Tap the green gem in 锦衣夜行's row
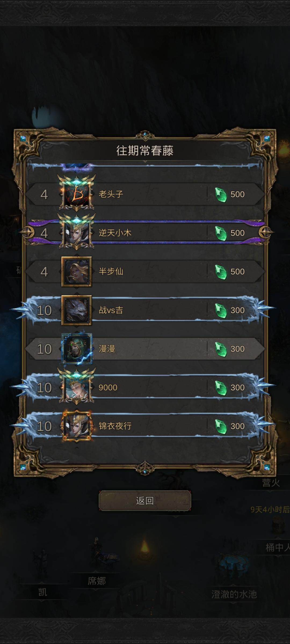The width and height of the screenshot is (290, 644). [x=221, y=426]
